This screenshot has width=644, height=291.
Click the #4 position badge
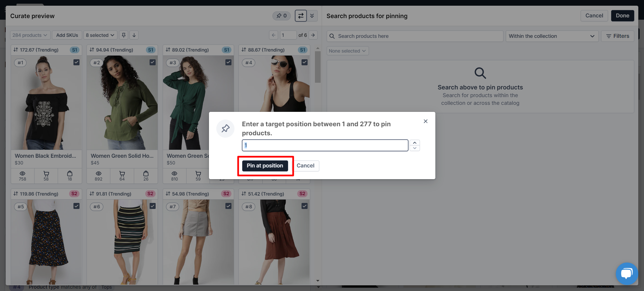249,63
